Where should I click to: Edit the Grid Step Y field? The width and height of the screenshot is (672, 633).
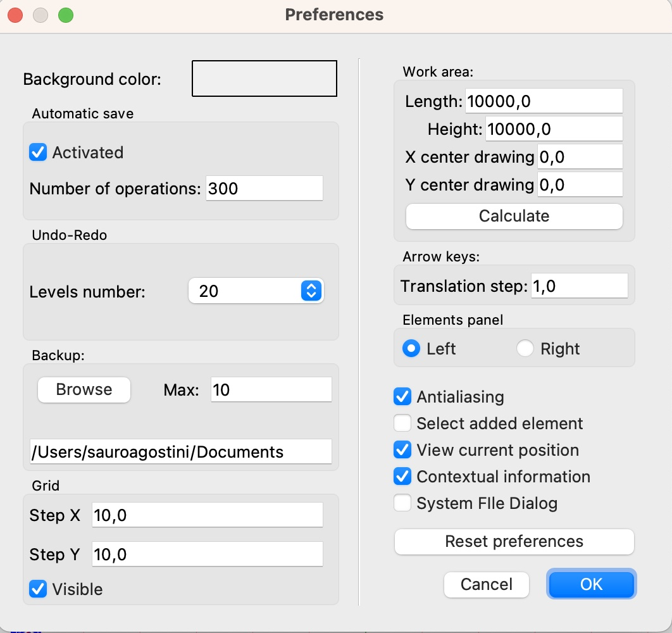207,554
